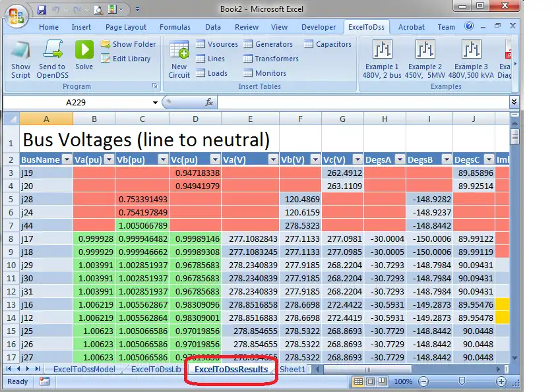Screen dimensions: 558x392
Task: Expand the formula bar
Action: tap(514, 102)
